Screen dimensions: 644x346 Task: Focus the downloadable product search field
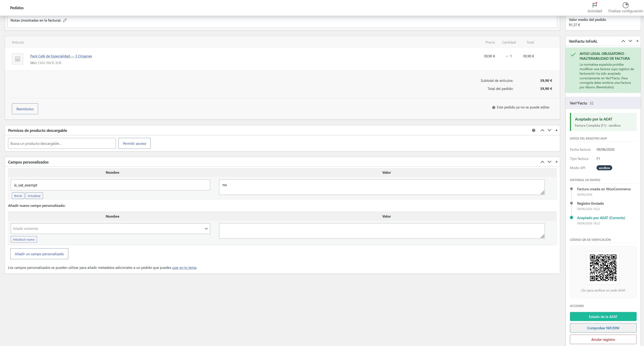click(62, 143)
